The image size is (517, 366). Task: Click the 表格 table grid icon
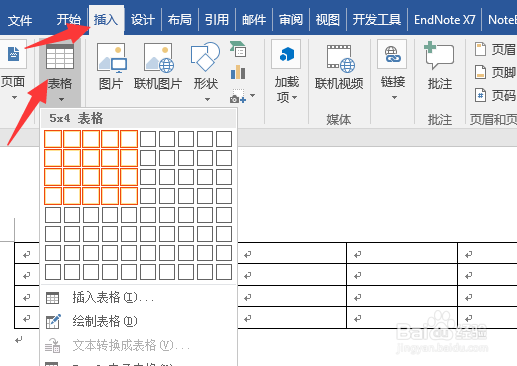coord(60,57)
